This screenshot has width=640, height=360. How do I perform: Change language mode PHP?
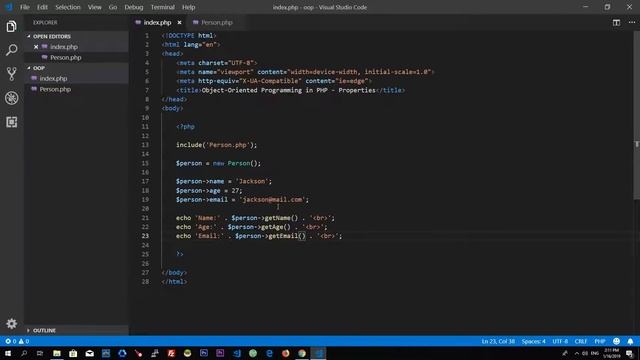click(600, 341)
